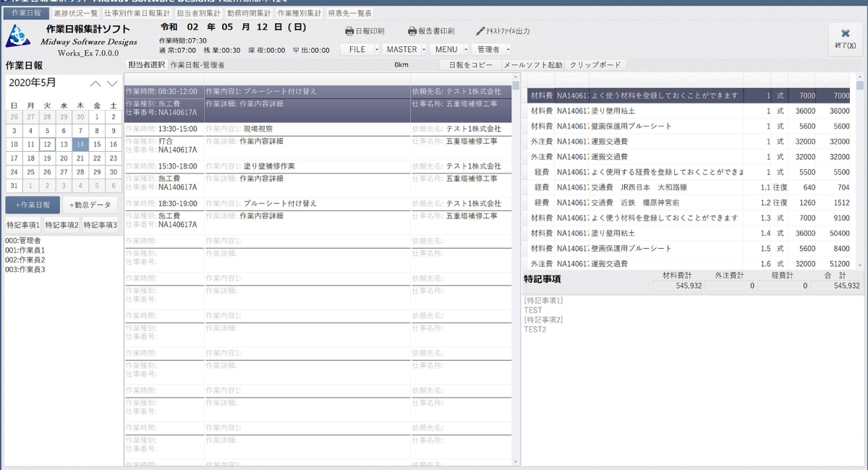The image size is (868, 470).
Task: Click the +勤怠データ button
Action: click(x=90, y=205)
